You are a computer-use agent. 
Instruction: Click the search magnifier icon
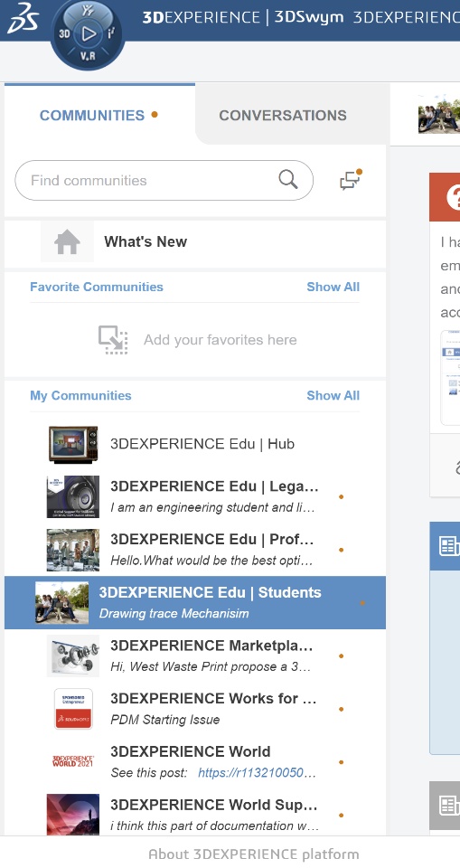[x=288, y=179]
